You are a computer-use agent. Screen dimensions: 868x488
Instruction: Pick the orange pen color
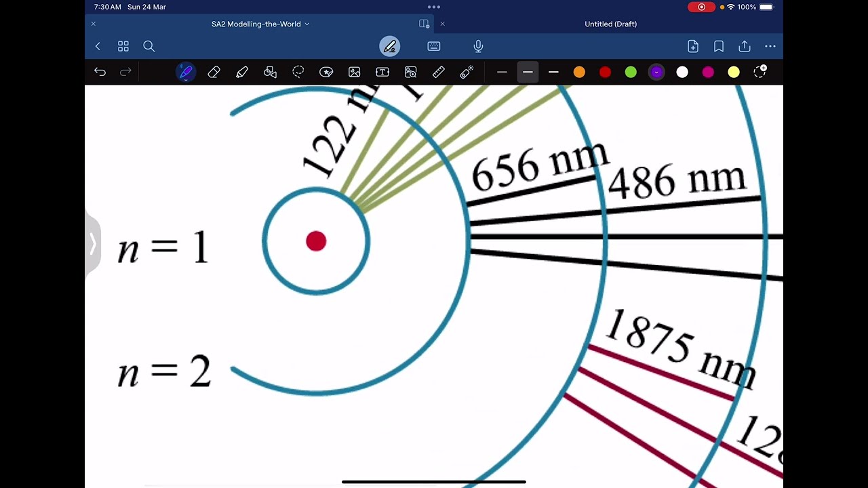(579, 72)
